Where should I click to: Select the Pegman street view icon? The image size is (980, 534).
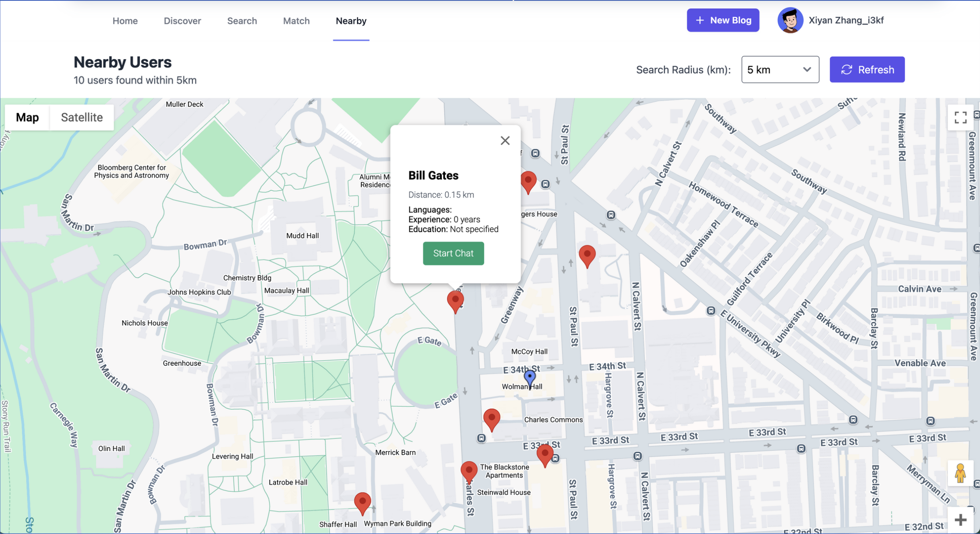click(960, 473)
